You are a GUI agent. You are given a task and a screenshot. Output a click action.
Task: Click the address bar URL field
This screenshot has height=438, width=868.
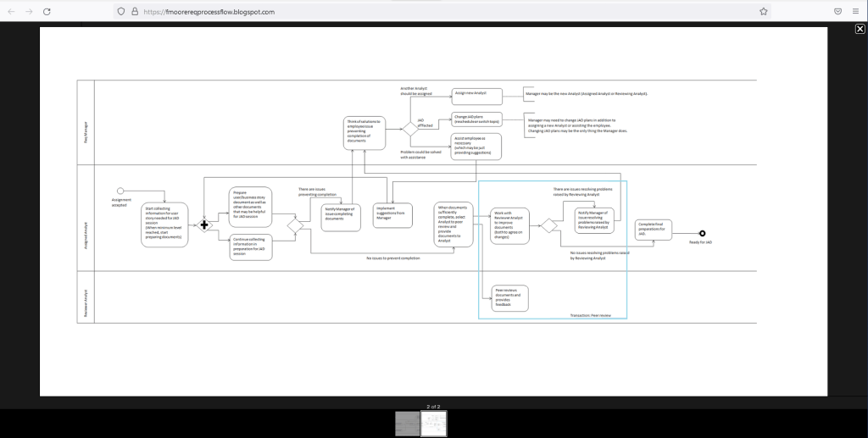424,11
